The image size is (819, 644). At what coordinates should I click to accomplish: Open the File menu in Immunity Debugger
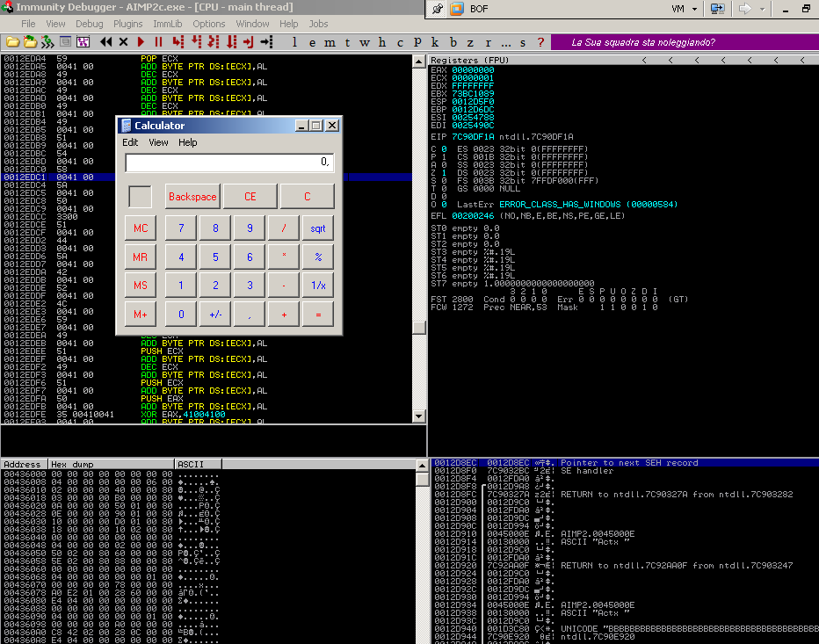click(x=28, y=24)
